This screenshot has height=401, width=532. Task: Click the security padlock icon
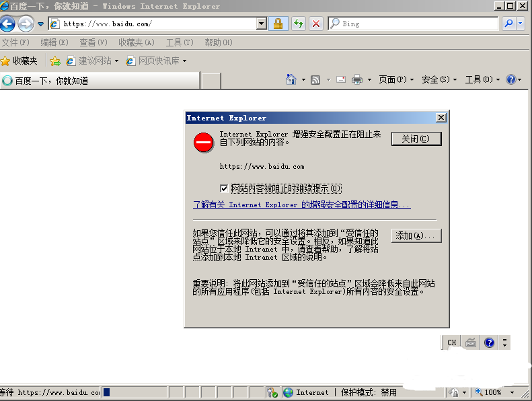coord(278,24)
